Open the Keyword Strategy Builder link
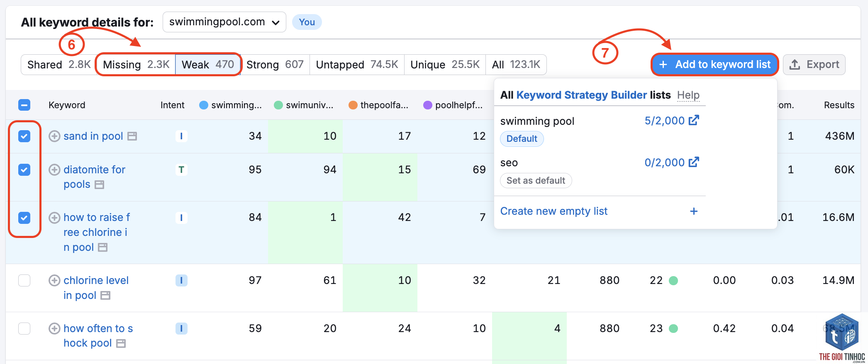 click(582, 95)
